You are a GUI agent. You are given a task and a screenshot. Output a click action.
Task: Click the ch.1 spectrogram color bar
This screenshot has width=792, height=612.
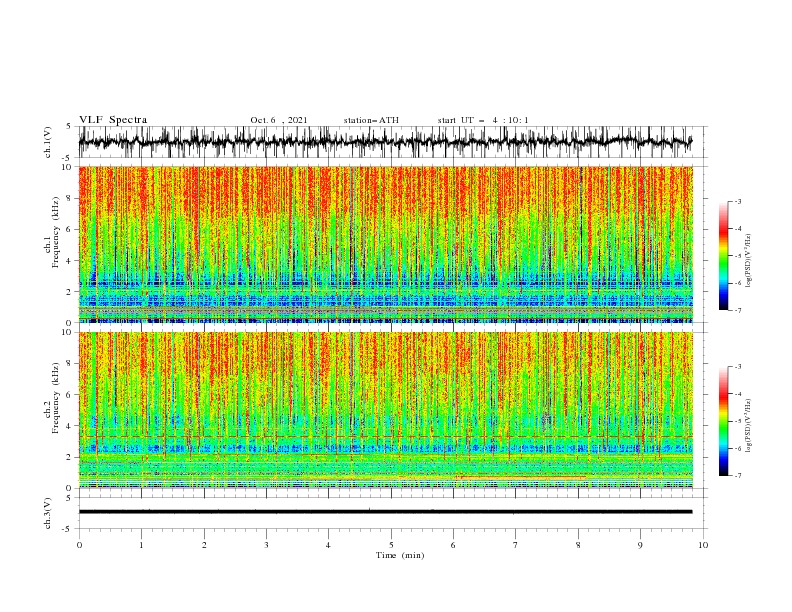click(723, 255)
